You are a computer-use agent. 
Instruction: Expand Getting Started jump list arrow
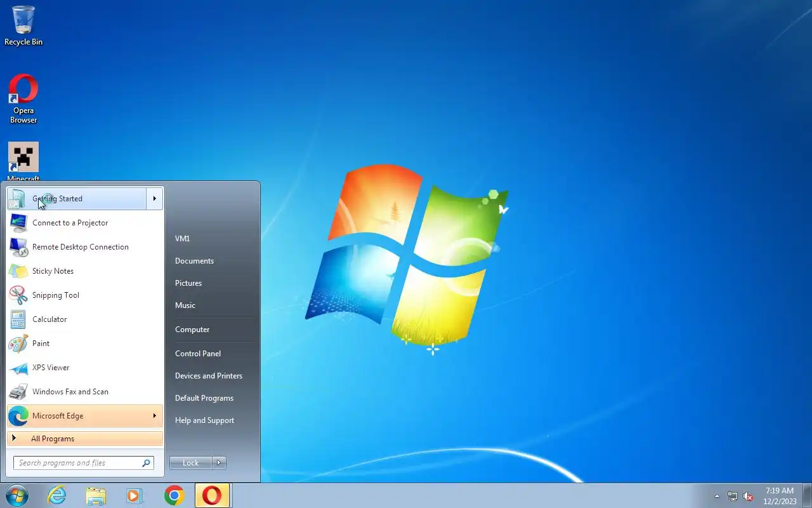pyautogui.click(x=154, y=199)
